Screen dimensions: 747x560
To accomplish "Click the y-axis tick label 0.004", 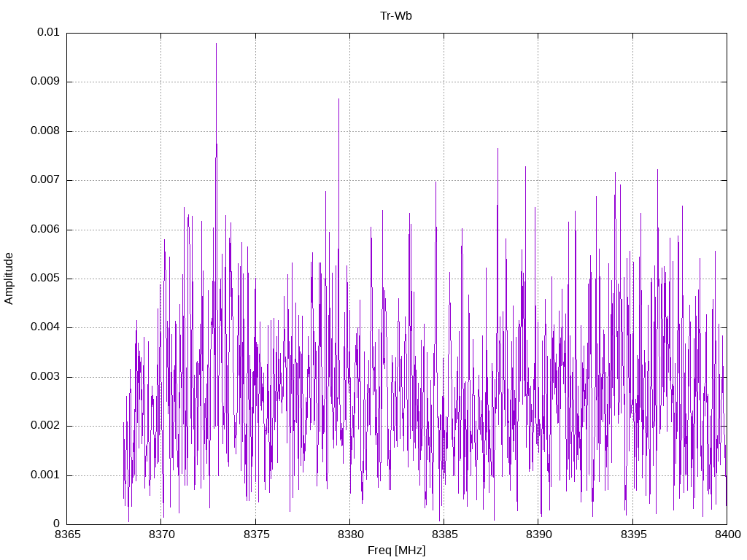I will pyautogui.click(x=45, y=327).
